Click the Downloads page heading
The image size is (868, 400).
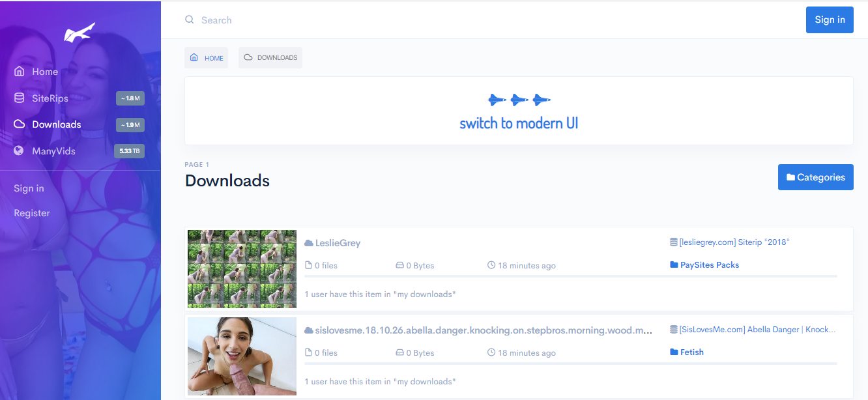click(227, 180)
